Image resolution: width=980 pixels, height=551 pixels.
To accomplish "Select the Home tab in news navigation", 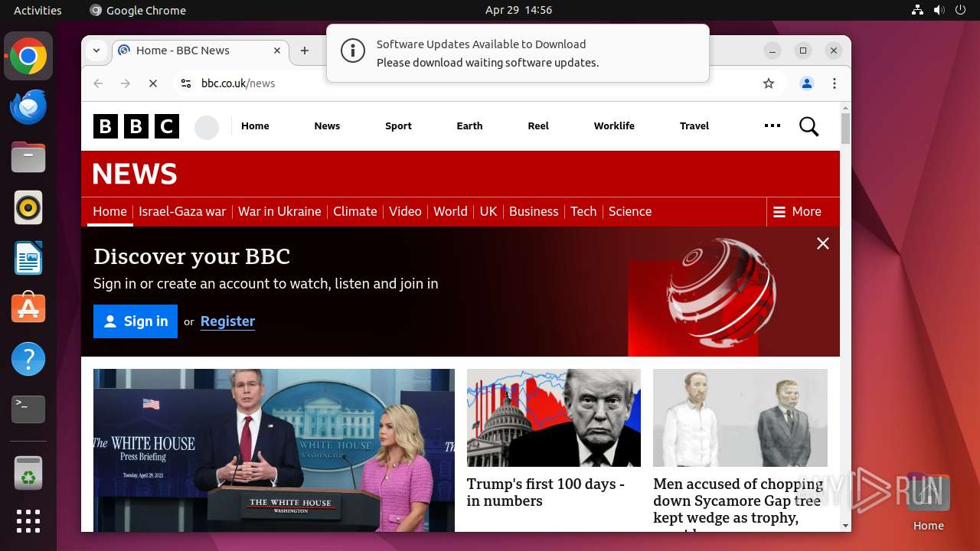I will tap(109, 212).
